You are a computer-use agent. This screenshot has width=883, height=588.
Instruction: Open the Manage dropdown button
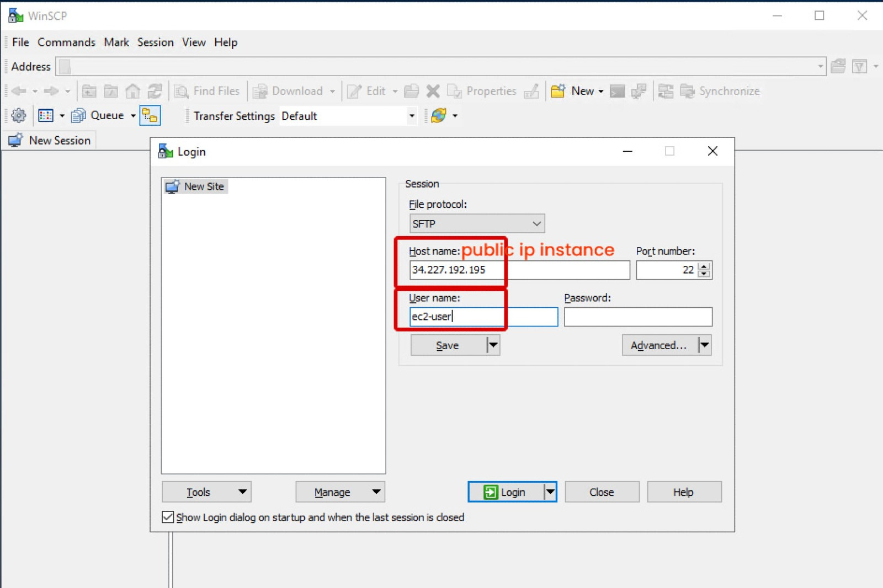pos(340,492)
